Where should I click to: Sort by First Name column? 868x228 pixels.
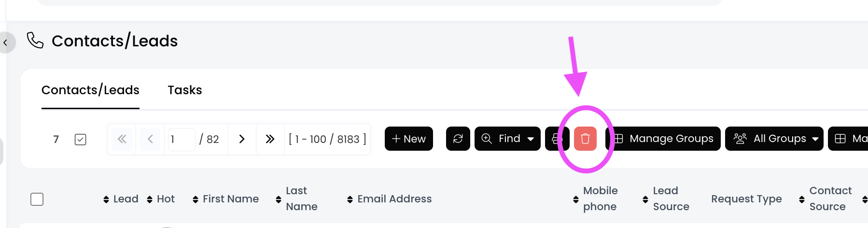(226, 199)
